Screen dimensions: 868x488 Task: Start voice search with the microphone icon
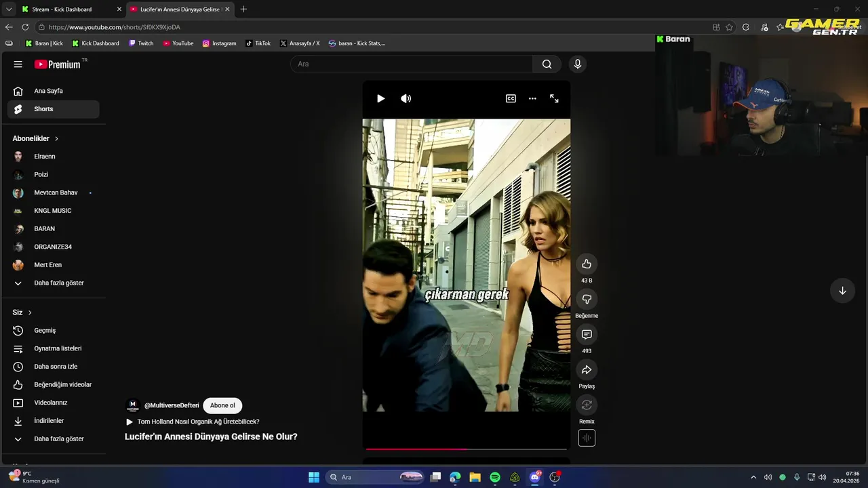pyautogui.click(x=577, y=64)
